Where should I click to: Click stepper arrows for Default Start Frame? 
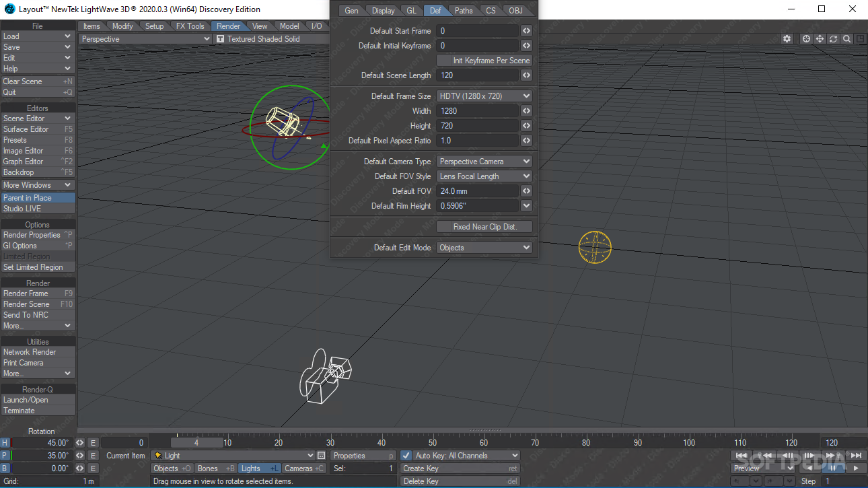tap(526, 31)
